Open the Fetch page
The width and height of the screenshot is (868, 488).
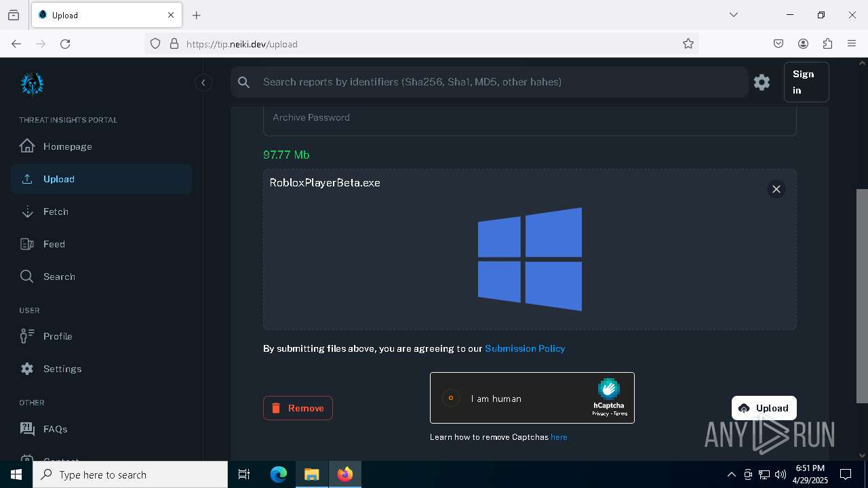coord(101,211)
